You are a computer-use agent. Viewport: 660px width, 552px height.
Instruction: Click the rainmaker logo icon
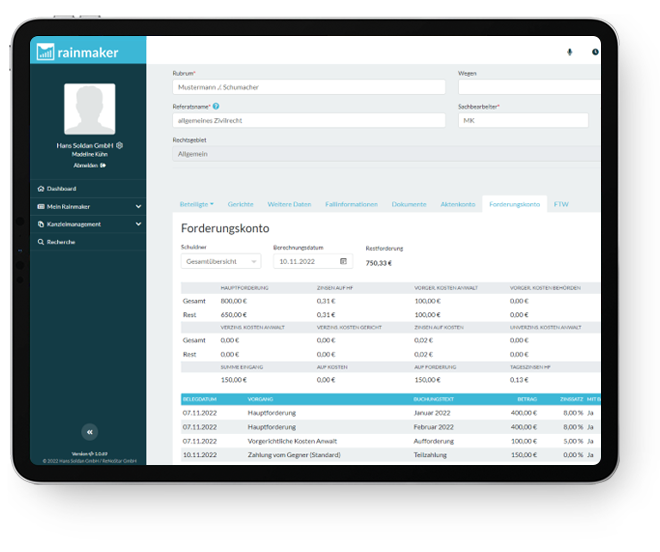click(45, 52)
